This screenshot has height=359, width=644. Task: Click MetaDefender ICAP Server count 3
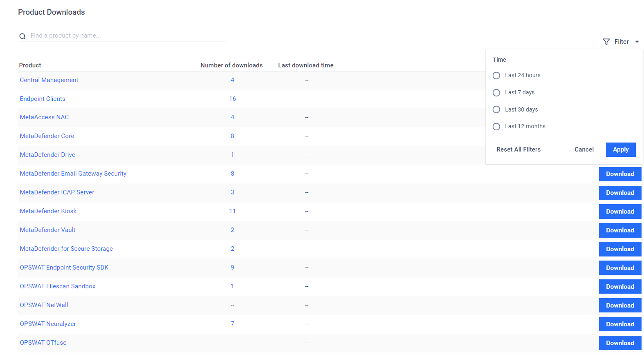pos(232,192)
